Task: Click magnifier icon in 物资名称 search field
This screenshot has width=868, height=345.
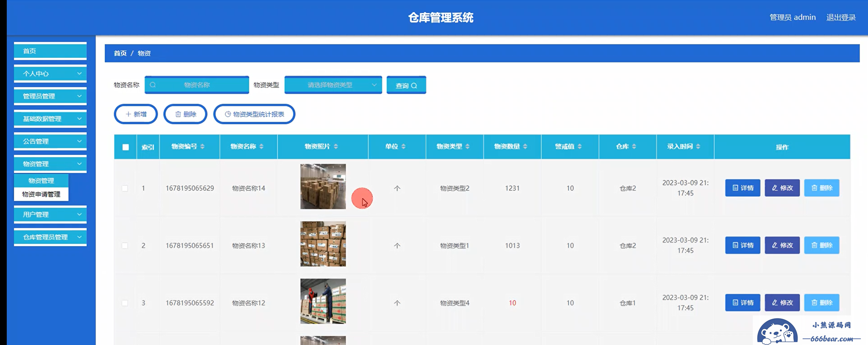Action: pyautogui.click(x=153, y=85)
